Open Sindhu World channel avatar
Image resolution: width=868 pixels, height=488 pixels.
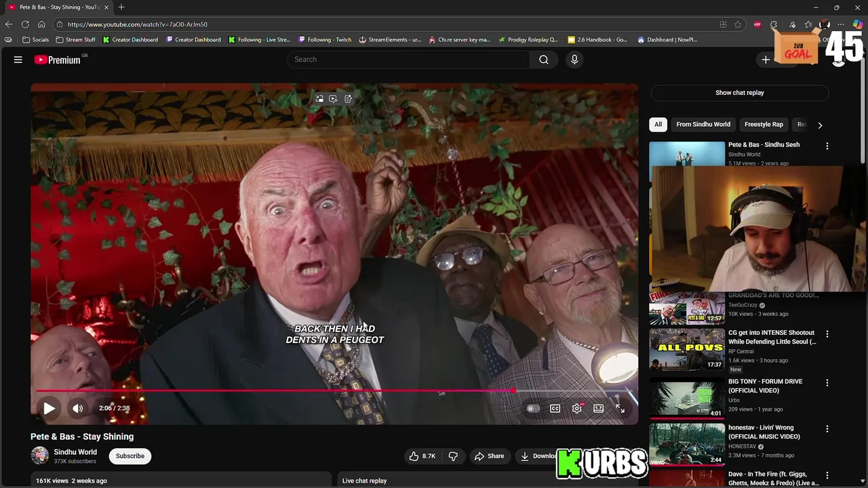point(40,455)
